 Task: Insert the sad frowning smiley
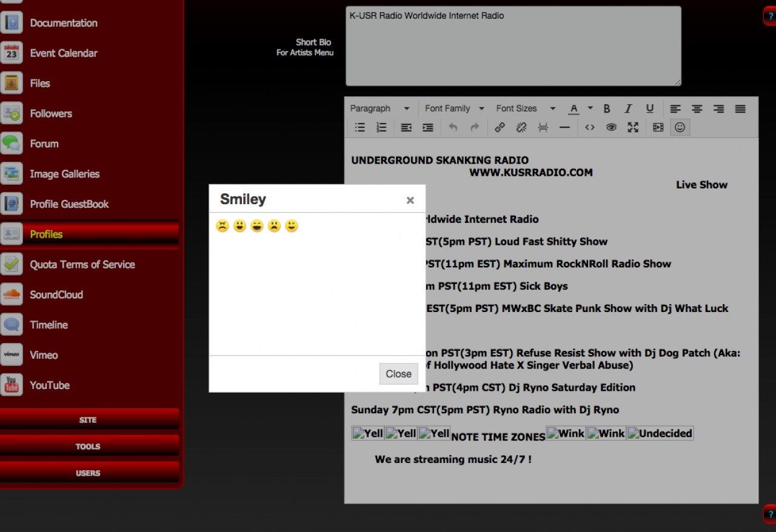(x=275, y=226)
